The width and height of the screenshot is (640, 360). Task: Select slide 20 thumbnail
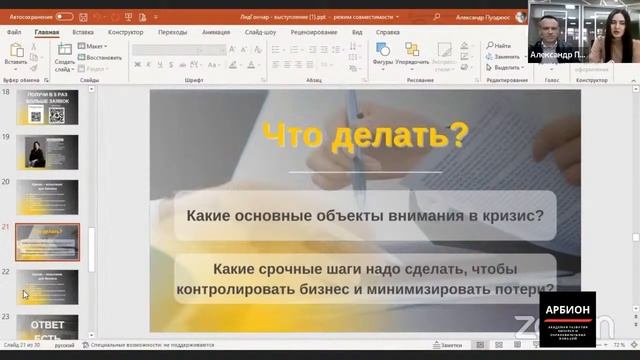tap(47, 197)
